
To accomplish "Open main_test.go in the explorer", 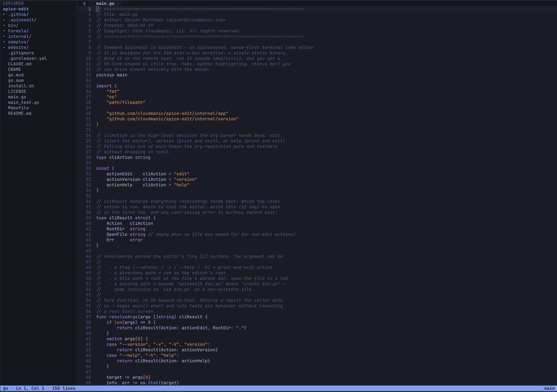I will (x=23, y=102).
